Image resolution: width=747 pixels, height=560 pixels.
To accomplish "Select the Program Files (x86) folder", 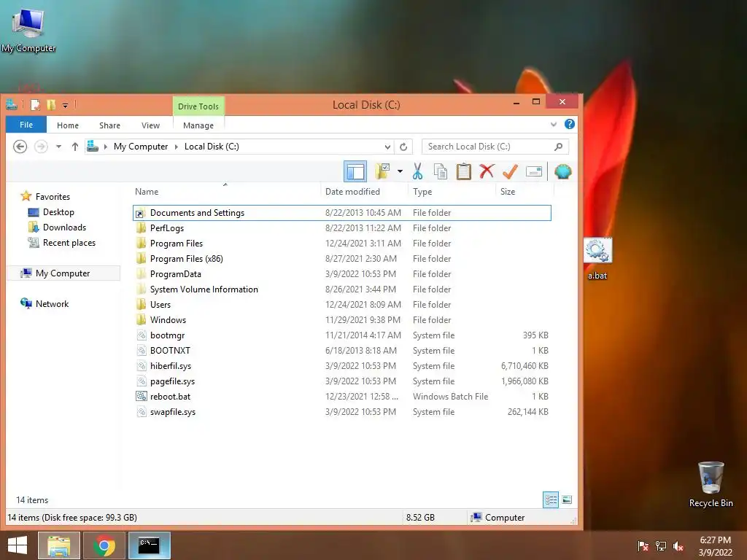I will pos(341,259).
